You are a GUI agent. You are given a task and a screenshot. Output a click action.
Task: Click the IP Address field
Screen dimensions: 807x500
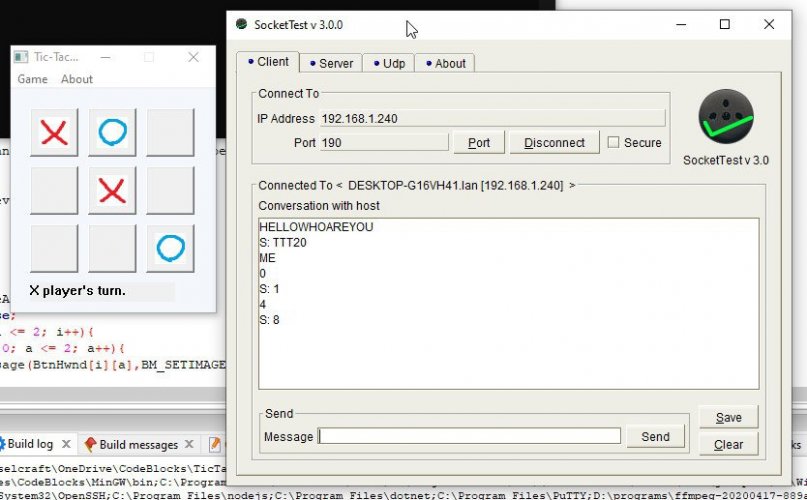coord(491,118)
